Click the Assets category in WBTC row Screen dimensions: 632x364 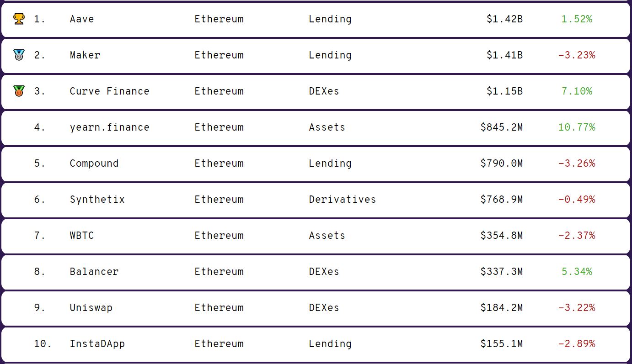(x=327, y=236)
